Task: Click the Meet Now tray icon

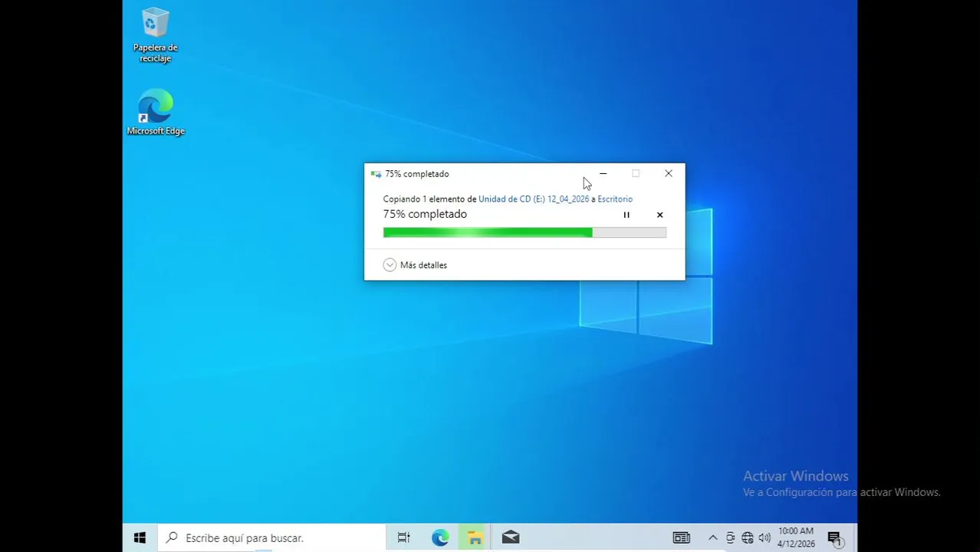Action: (x=730, y=538)
